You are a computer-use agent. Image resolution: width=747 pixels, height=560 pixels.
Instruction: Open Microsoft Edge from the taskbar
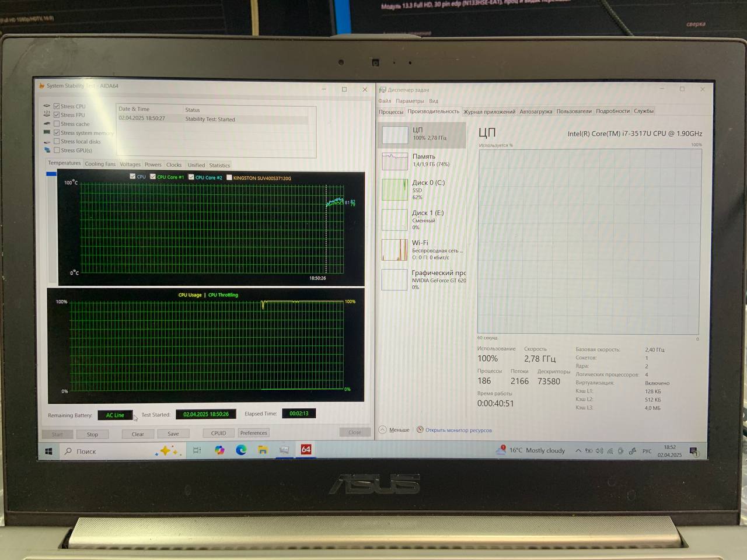click(241, 450)
